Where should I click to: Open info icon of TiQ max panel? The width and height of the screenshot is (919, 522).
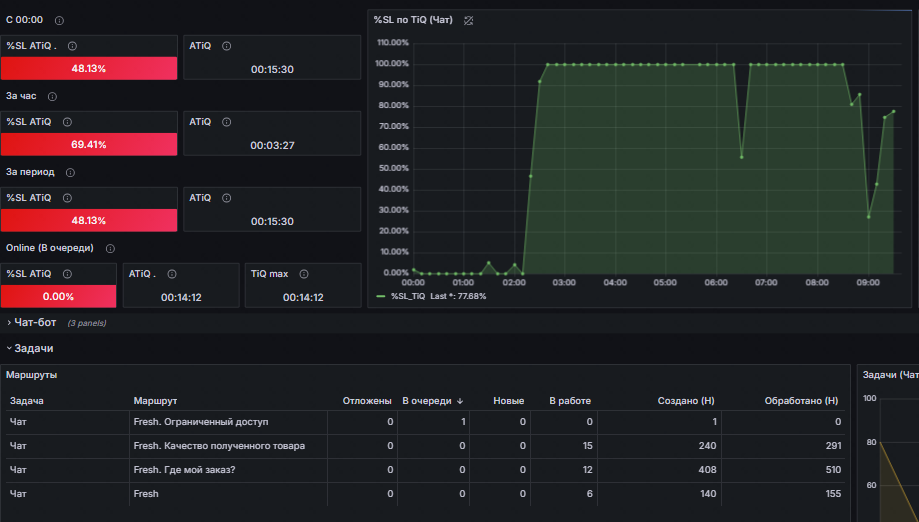pos(304,275)
